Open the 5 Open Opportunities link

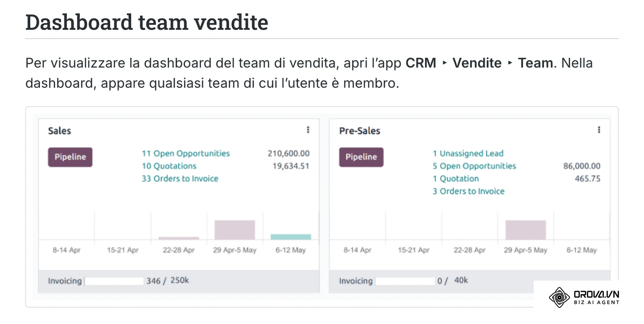tap(474, 166)
